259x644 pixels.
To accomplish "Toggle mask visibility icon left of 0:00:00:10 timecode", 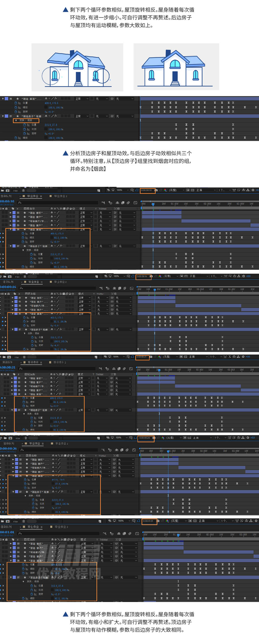I will [x=137, y=190].
